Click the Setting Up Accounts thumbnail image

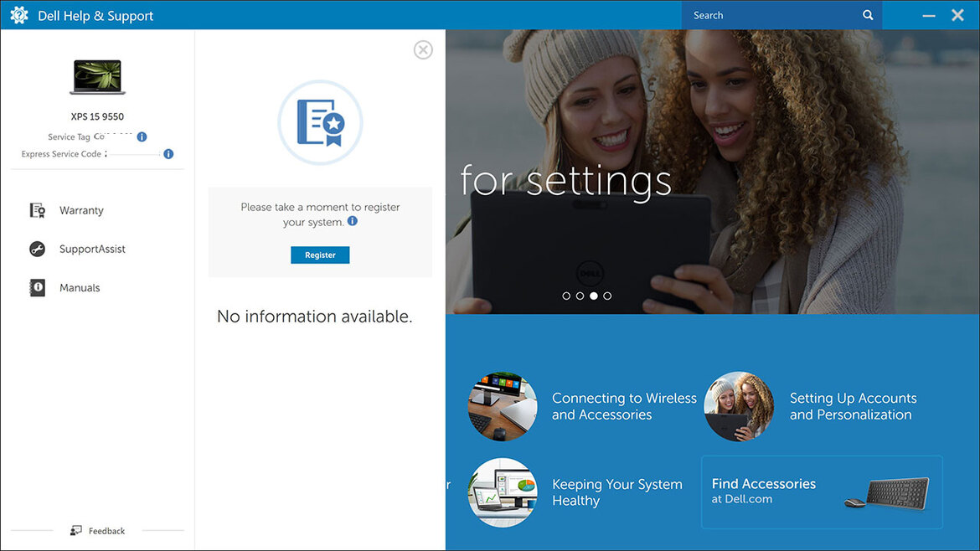point(739,406)
